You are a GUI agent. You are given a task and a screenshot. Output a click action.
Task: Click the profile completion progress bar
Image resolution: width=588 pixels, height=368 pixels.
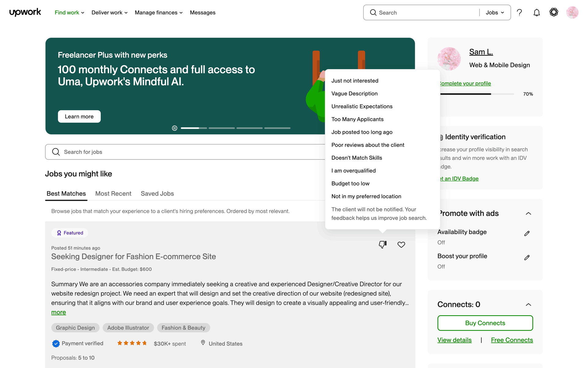477,94
